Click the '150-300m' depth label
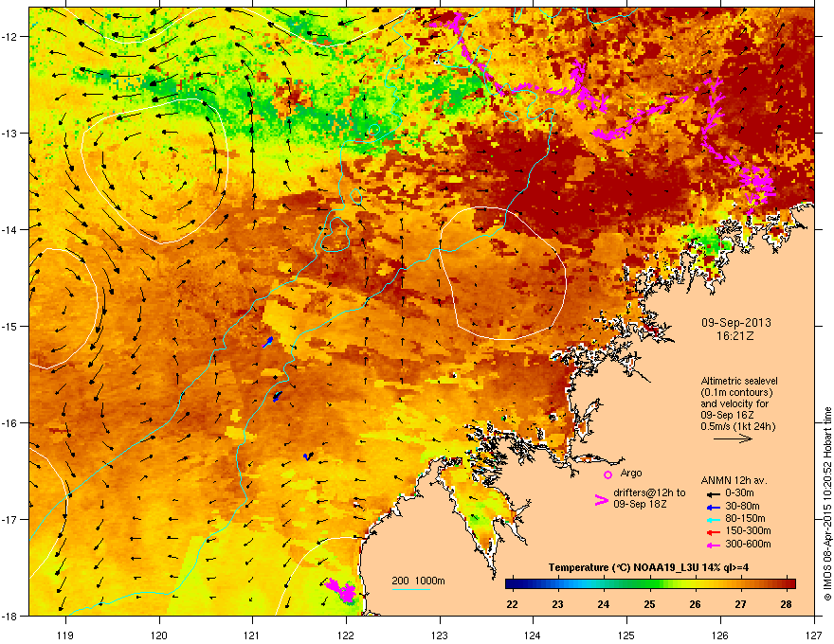 pos(748,530)
